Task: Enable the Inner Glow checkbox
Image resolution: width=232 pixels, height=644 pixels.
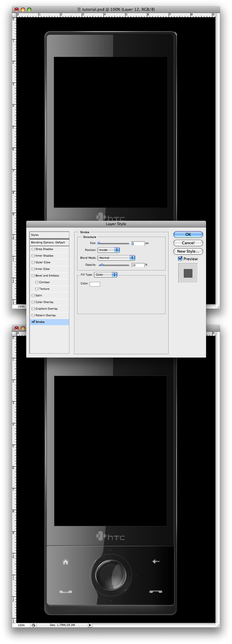Action: pos(33,269)
